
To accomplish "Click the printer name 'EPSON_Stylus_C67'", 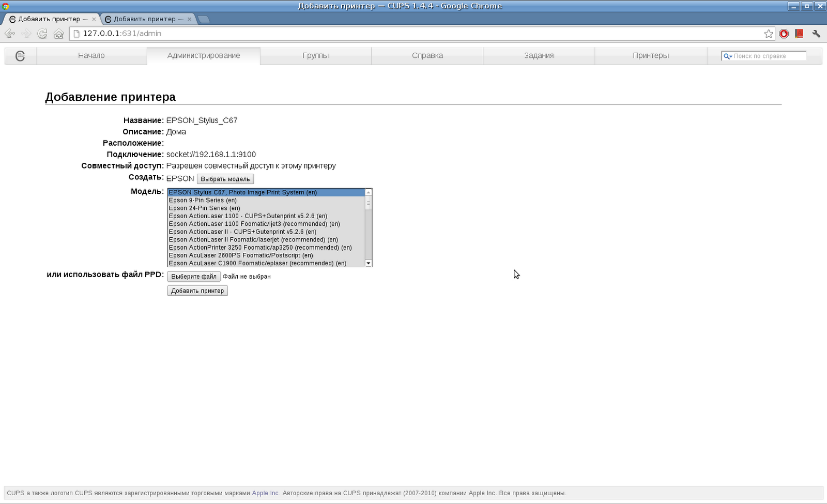I will [x=202, y=120].
